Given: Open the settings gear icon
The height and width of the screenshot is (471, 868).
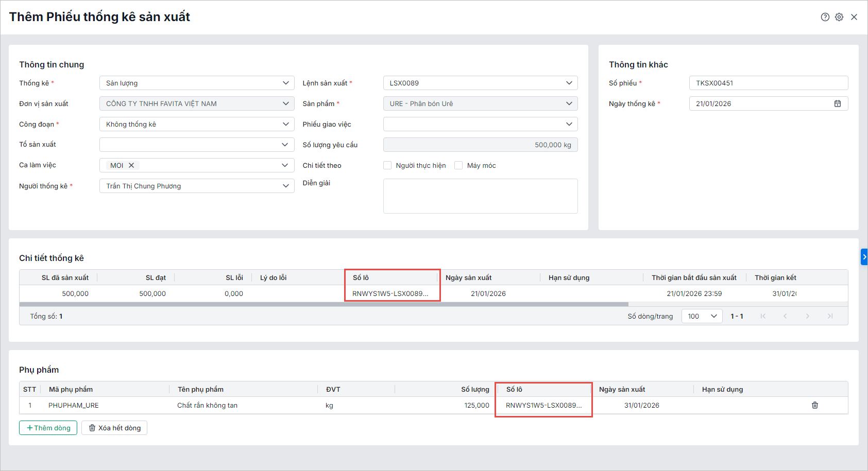Looking at the screenshot, I should click(x=839, y=17).
